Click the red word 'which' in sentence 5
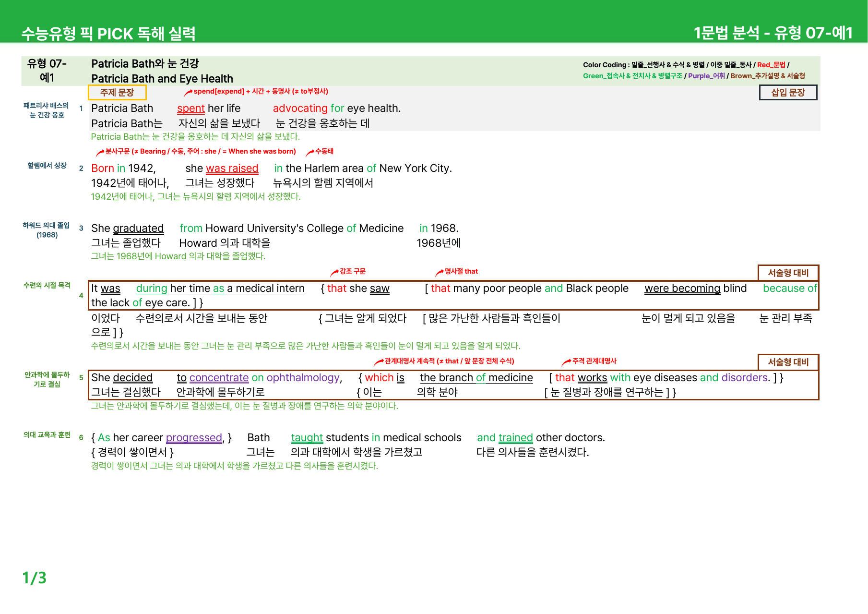The height and width of the screenshot is (614, 868). tap(379, 378)
